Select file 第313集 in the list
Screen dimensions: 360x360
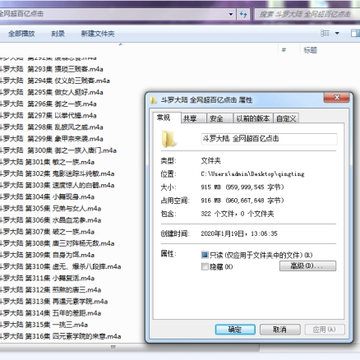pos(54,301)
